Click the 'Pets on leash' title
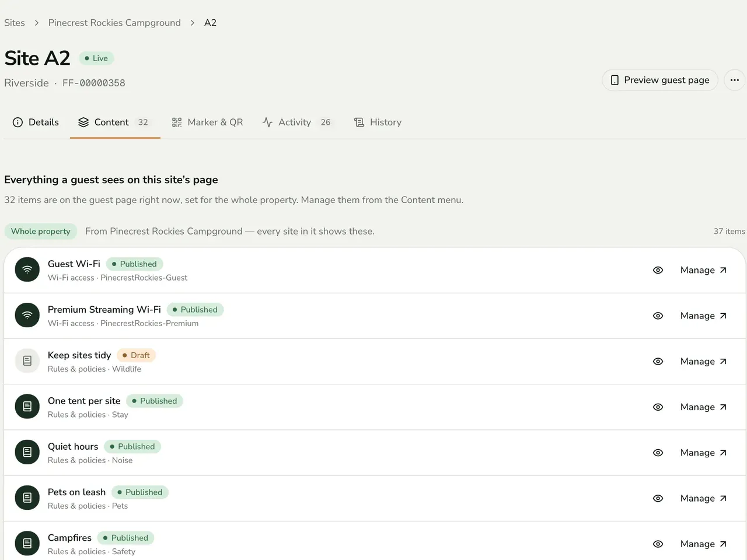Viewport: 747px width, 560px height. click(x=77, y=492)
